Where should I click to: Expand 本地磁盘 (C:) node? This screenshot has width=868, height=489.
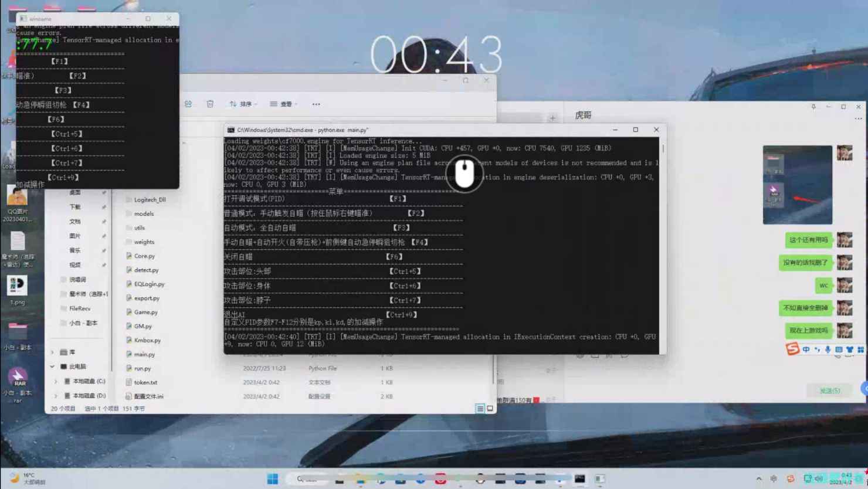56,381
